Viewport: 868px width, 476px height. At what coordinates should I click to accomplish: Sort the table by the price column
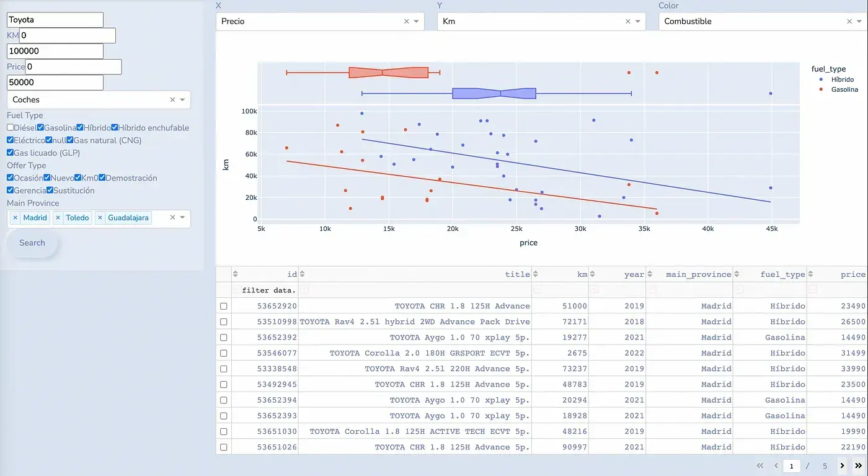pyautogui.click(x=810, y=274)
